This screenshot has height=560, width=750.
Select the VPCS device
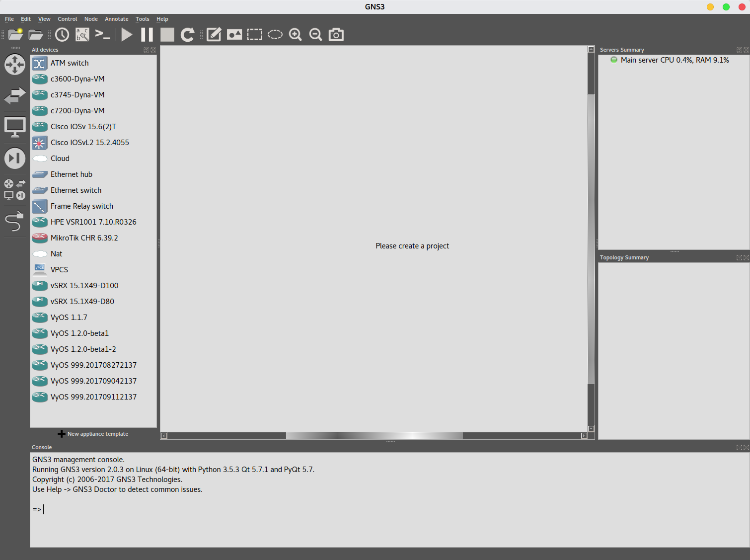[93, 270]
